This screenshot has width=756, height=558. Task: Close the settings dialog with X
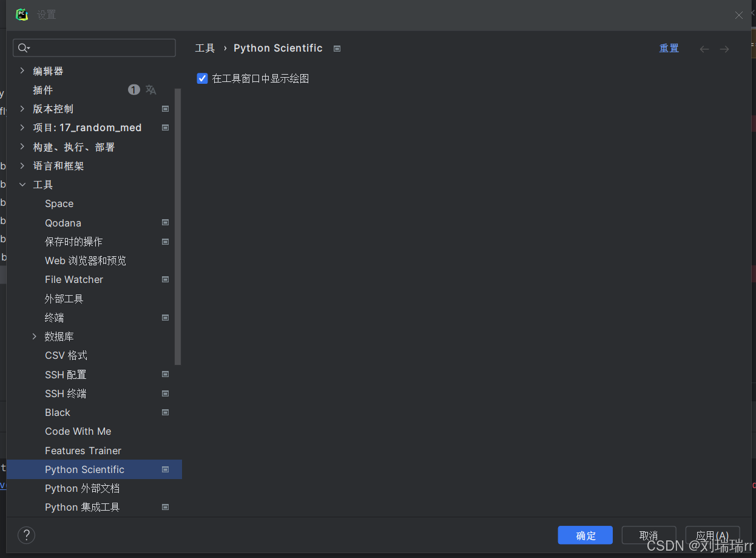tap(739, 15)
